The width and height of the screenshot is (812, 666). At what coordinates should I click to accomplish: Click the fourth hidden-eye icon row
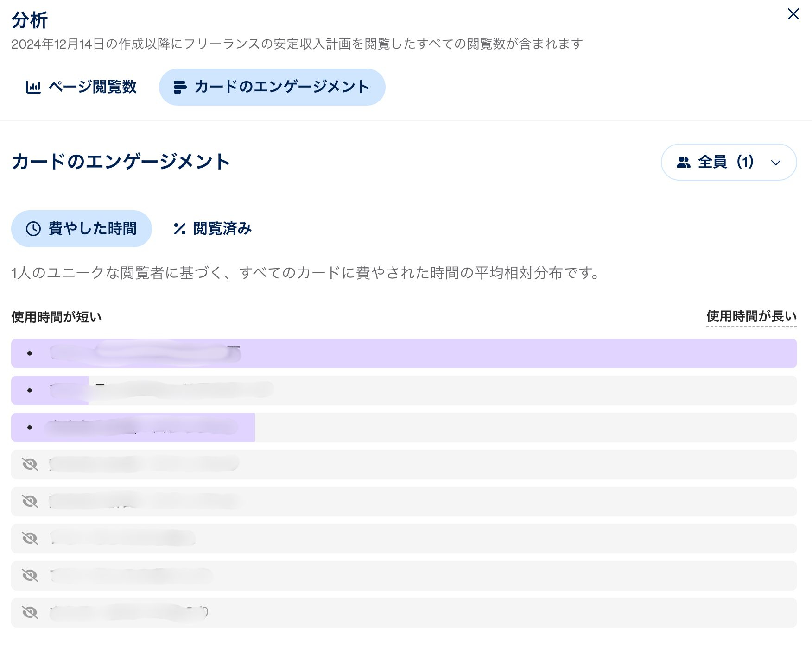(x=404, y=576)
